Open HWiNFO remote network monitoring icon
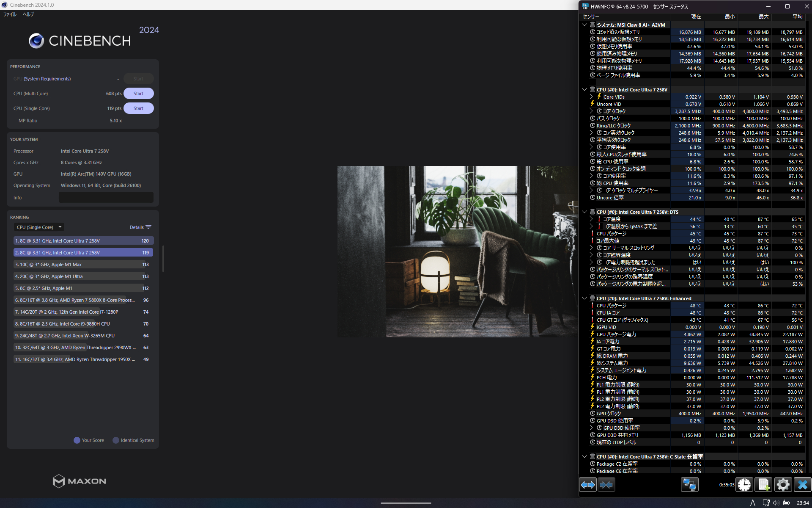The image size is (812, 508). 689,485
